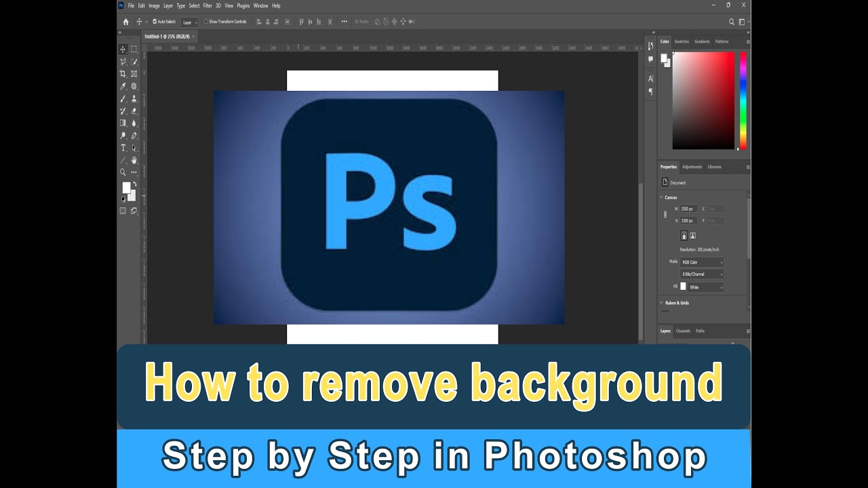Toggle Quick Mask mode button
This screenshot has height=488, width=868.
123,211
